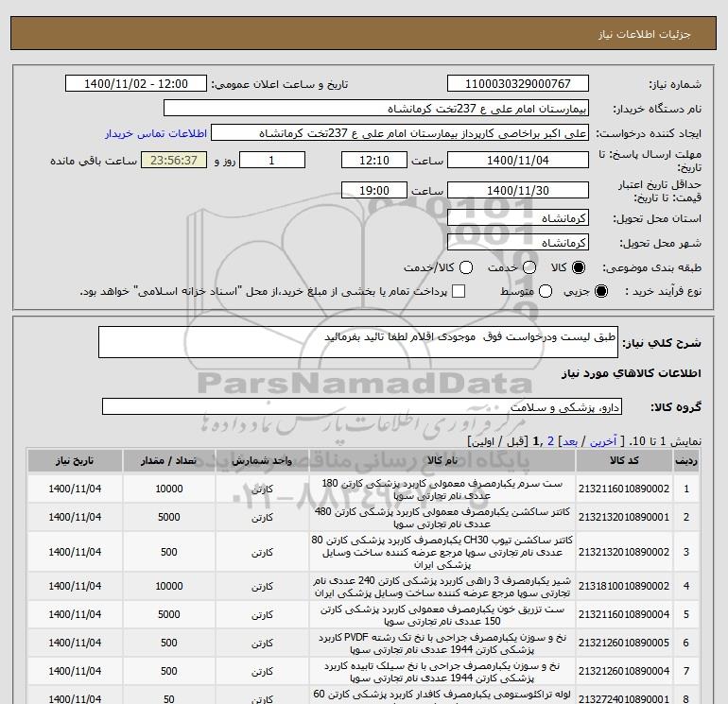
Task: Select the کالا radio button
Action: pyautogui.click(x=579, y=267)
